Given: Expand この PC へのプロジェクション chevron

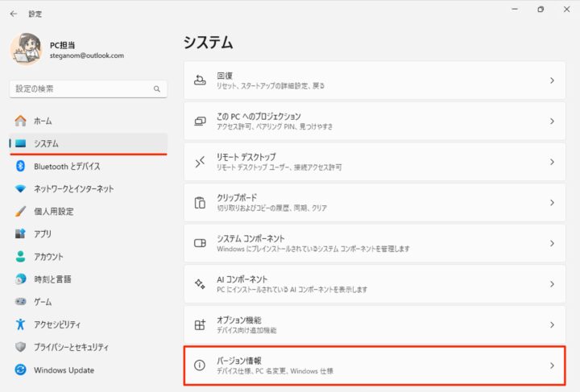Looking at the screenshot, I should (552, 122).
